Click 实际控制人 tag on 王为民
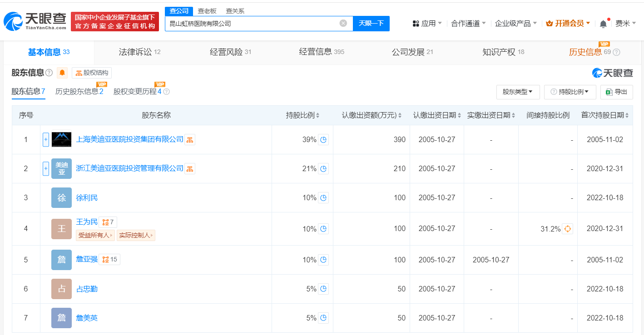Viewport: 644px width, 335px height. (136, 235)
